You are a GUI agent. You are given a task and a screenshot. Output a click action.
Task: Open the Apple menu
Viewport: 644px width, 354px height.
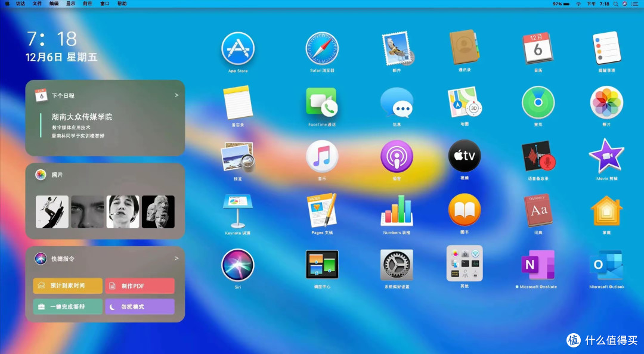point(7,4)
